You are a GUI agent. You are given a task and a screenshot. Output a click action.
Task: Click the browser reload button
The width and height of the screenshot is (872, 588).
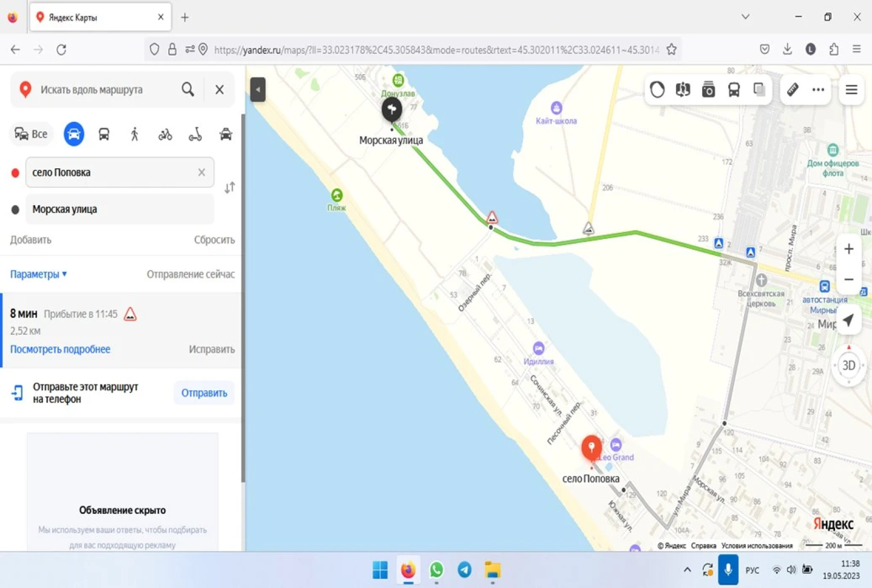pos(62,50)
